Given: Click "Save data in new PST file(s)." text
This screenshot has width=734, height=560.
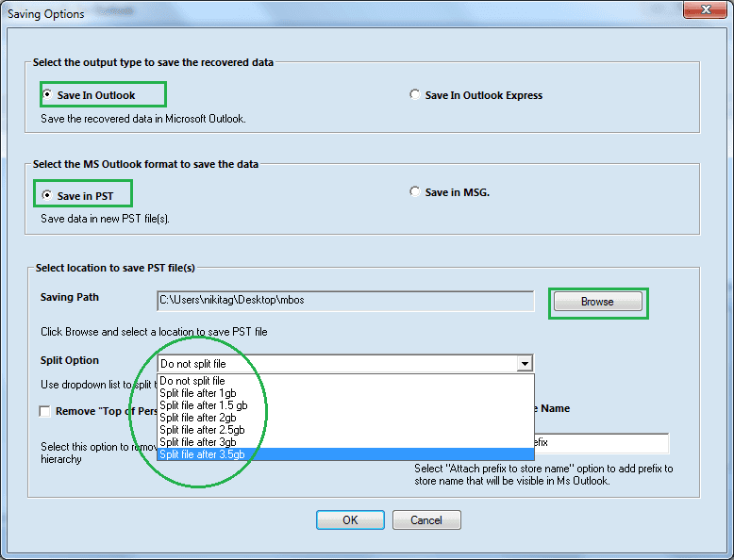Looking at the screenshot, I should 105,219.
